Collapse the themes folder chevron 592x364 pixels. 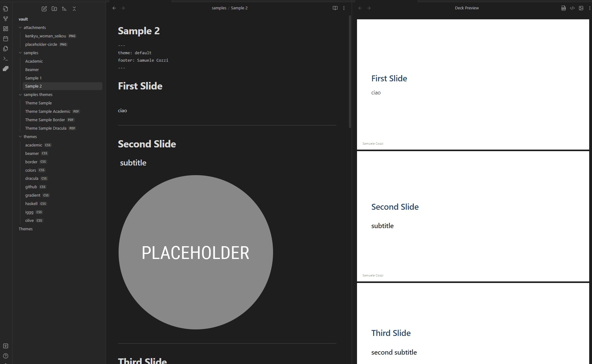click(x=20, y=136)
